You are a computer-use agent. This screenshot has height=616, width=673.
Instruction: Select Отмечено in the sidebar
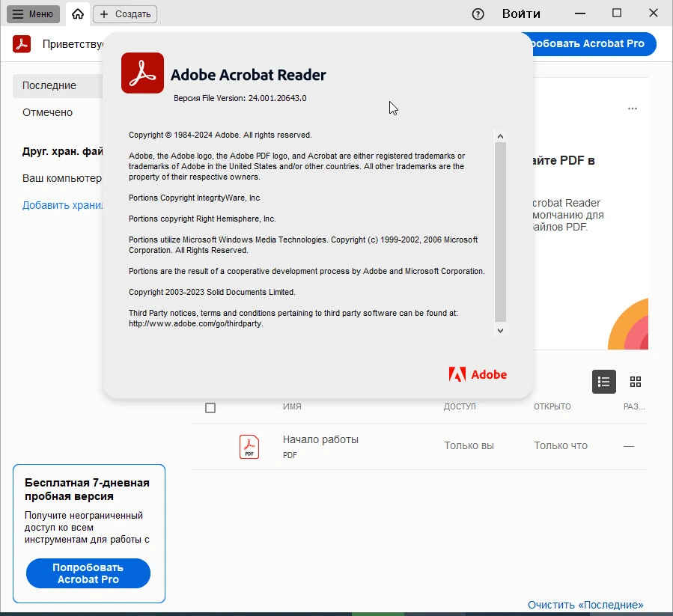point(48,112)
